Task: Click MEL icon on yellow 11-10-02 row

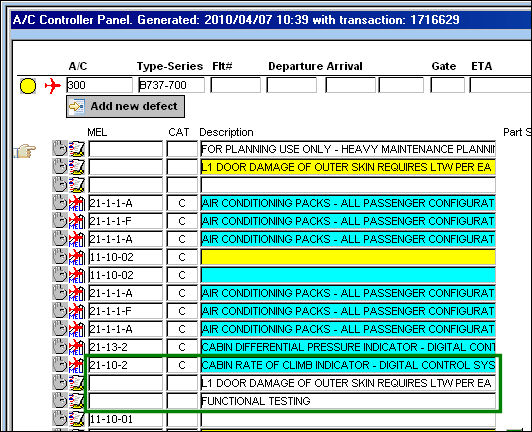Action: [77, 257]
